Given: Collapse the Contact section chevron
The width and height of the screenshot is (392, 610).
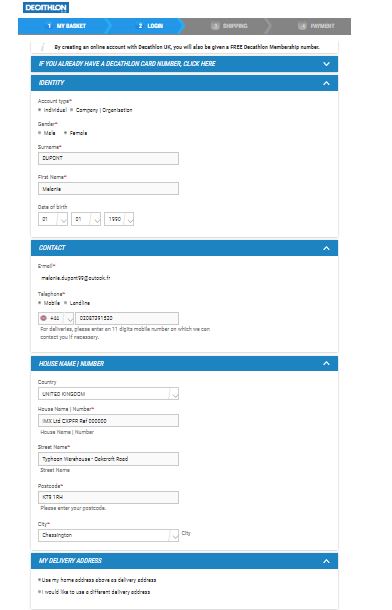Looking at the screenshot, I should click(x=326, y=248).
